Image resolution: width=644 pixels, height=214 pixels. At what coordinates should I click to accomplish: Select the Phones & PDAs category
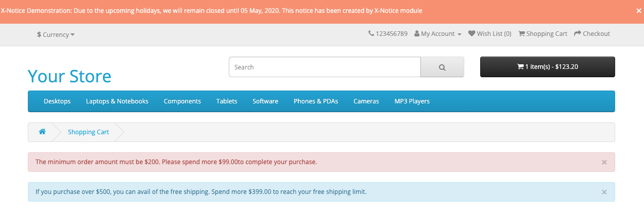(316, 101)
